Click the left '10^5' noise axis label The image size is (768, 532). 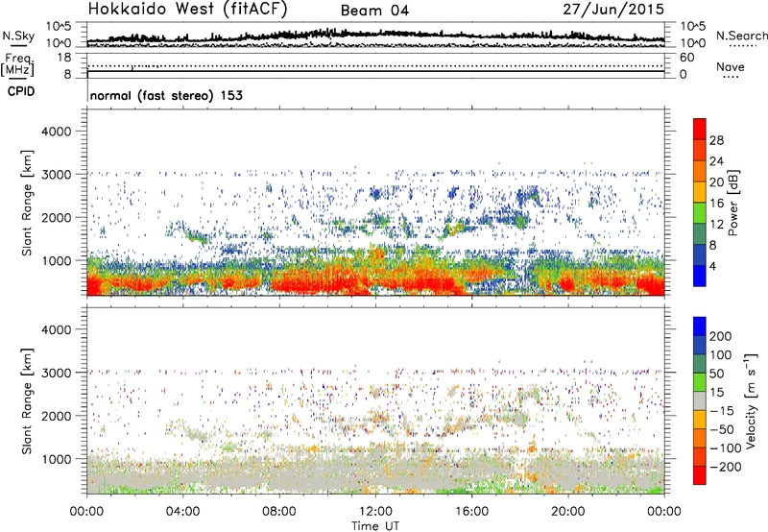[59, 26]
